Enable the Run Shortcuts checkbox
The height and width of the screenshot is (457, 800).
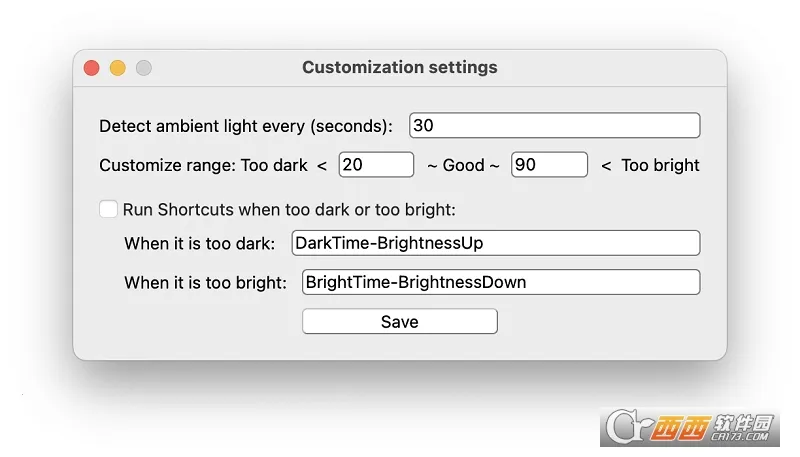coord(108,209)
